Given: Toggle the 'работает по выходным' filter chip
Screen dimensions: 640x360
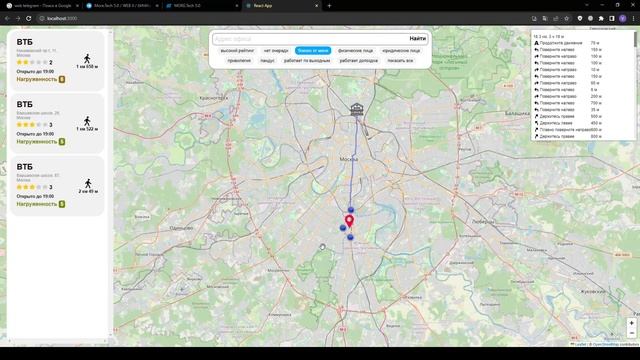Looking at the screenshot, I should pos(307,60).
